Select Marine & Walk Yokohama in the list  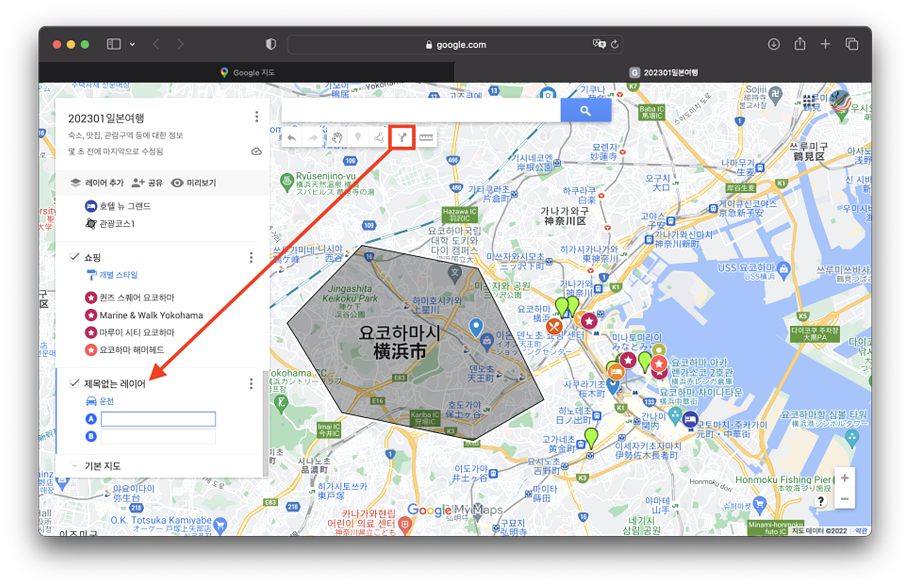144,315
